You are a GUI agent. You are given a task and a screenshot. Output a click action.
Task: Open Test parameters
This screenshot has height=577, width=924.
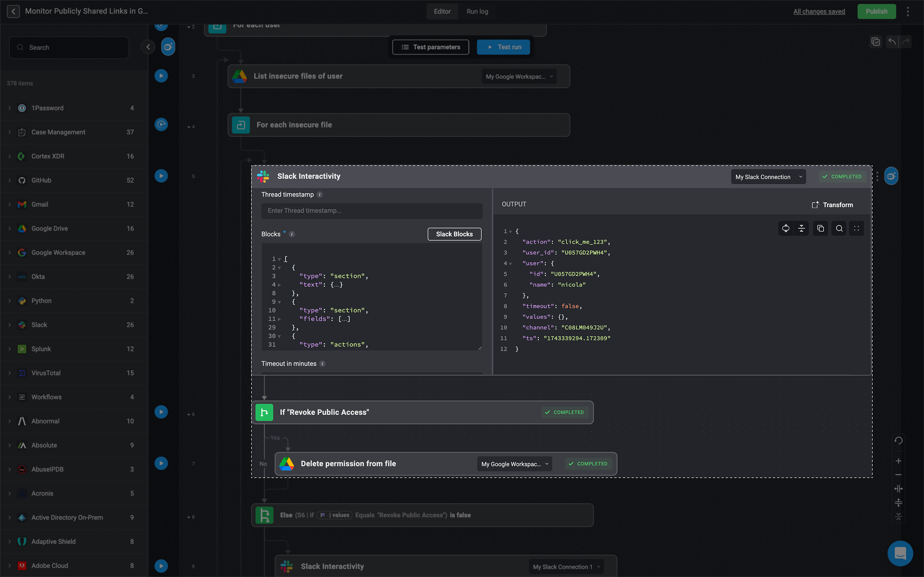430,47
